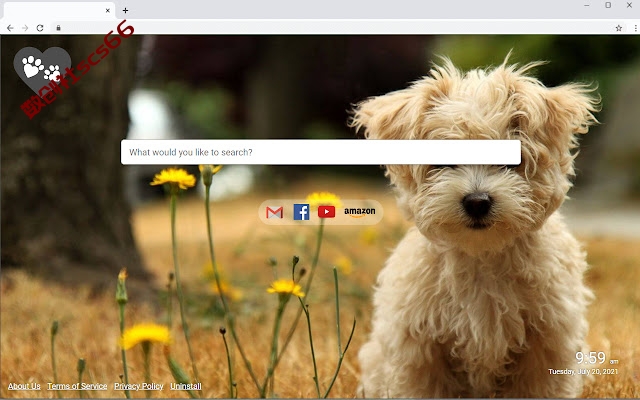Open a new tab with the plus button
Viewport: 640px width, 400px height.
(x=125, y=11)
